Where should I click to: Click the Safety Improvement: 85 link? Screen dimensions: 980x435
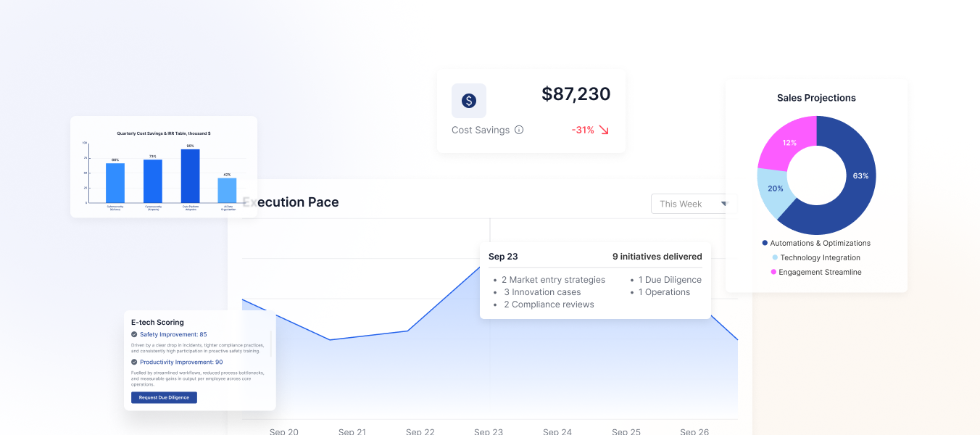click(173, 334)
